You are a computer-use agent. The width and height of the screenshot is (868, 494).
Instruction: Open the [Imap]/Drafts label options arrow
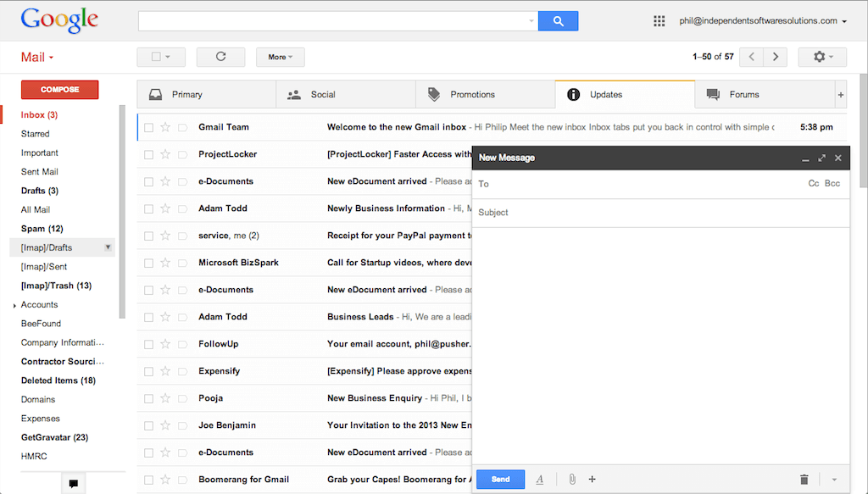coord(108,247)
